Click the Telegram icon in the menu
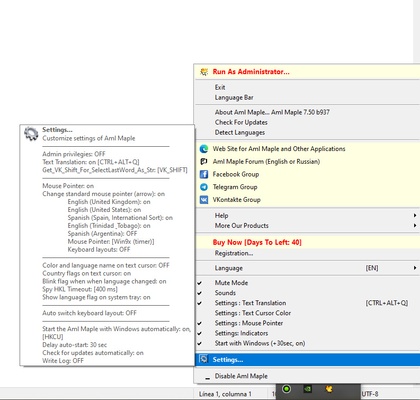 coord(204,187)
